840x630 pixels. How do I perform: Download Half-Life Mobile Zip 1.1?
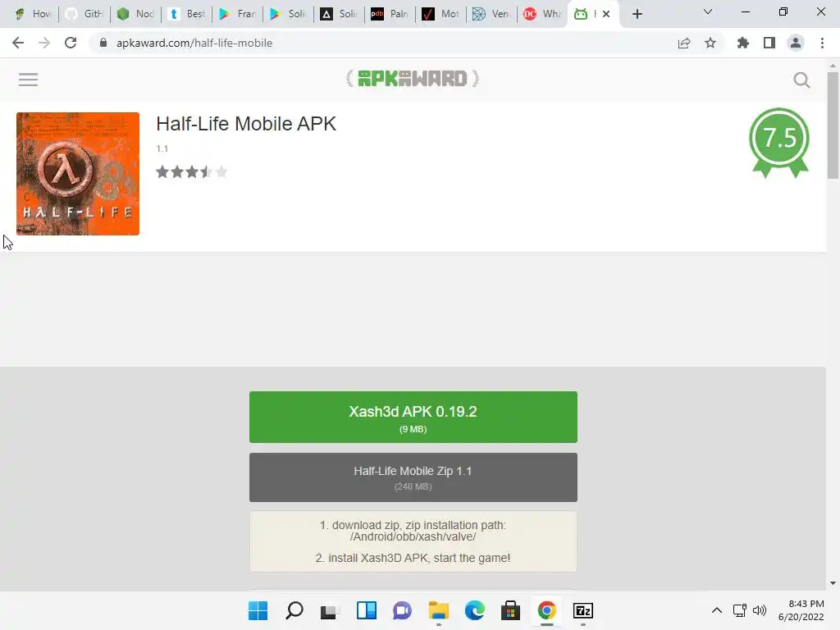point(413,477)
